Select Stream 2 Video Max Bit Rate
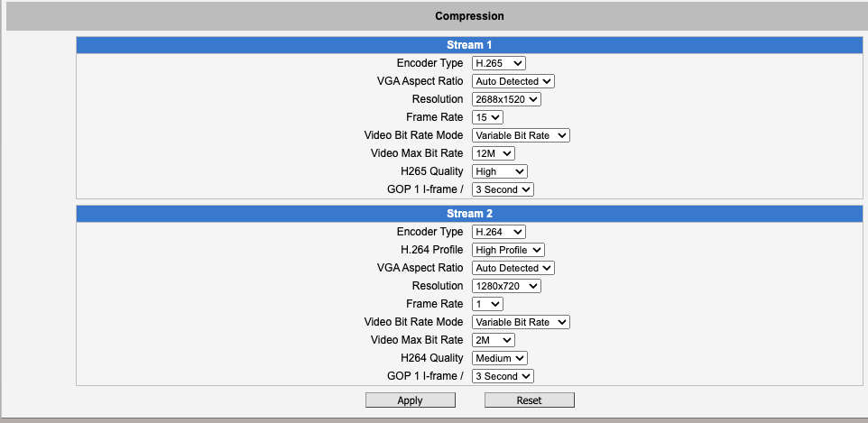Screen dimensions: 868x423 click(493, 340)
